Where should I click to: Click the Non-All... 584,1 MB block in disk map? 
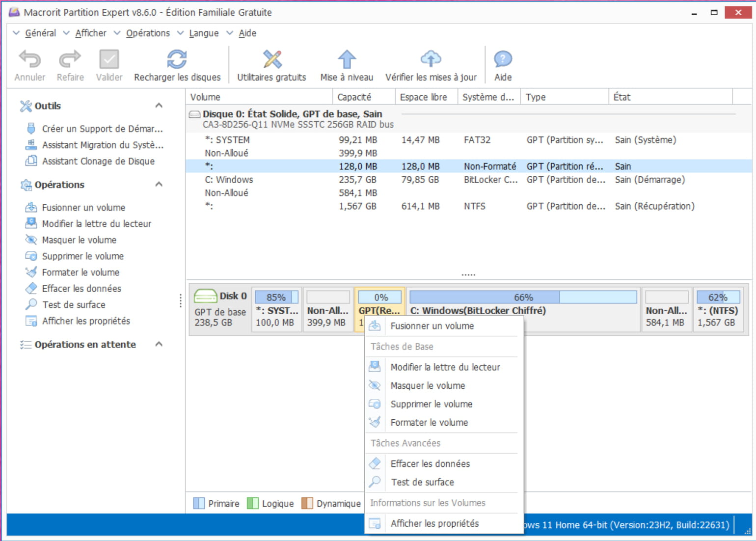667,309
